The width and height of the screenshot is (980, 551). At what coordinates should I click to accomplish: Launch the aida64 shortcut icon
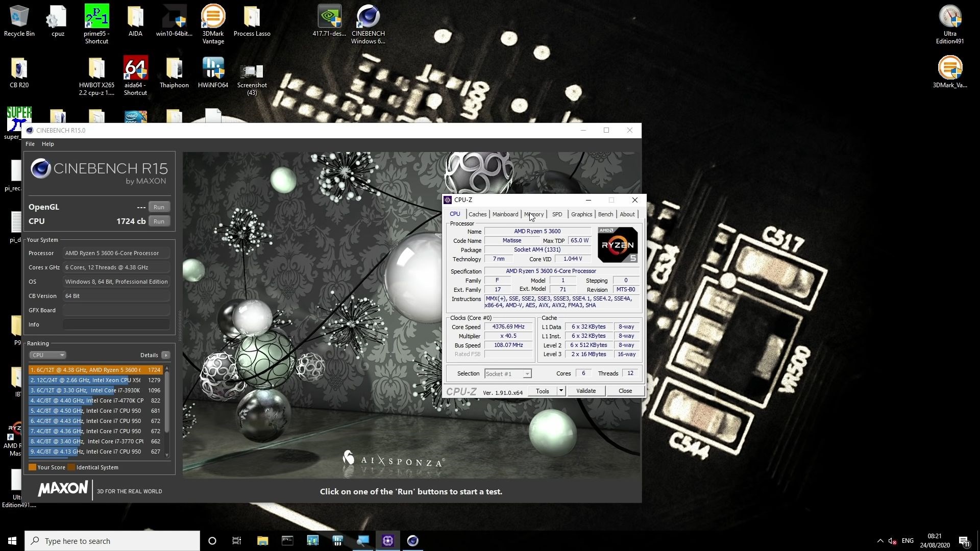pyautogui.click(x=135, y=76)
